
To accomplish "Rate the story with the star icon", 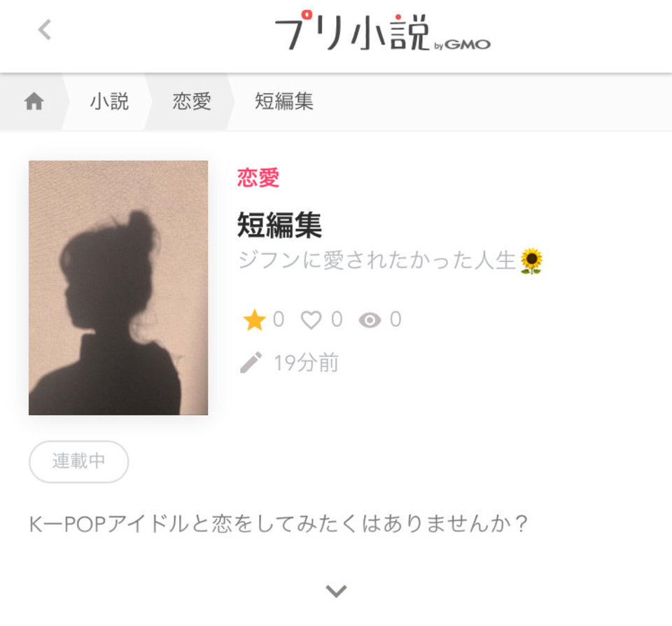I will click(255, 320).
